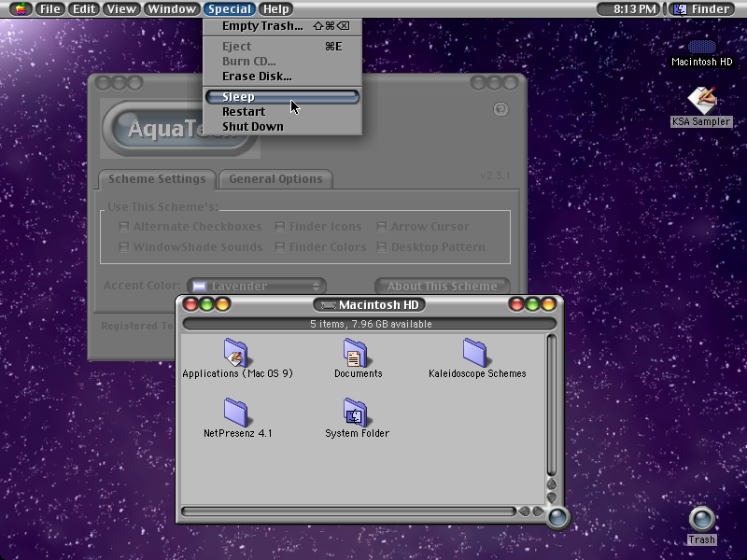The height and width of the screenshot is (560, 747).
Task: Open the System Folder icon
Action: coord(356,413)
